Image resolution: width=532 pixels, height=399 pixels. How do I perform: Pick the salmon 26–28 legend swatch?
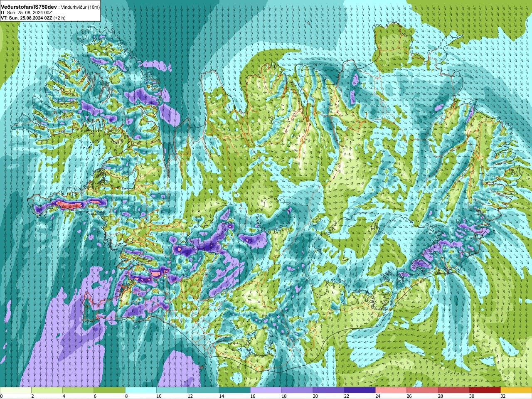click(422, 390)
